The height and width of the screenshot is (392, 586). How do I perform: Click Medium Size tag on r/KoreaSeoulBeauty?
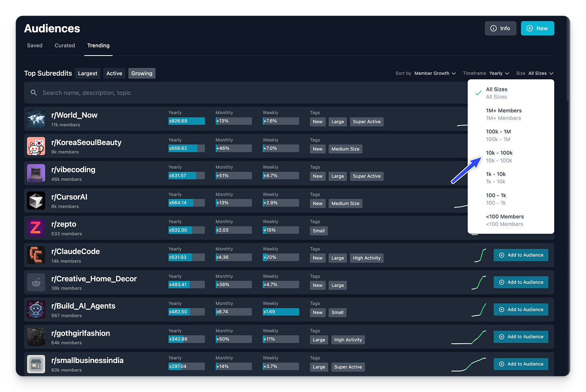pos(345,149)
